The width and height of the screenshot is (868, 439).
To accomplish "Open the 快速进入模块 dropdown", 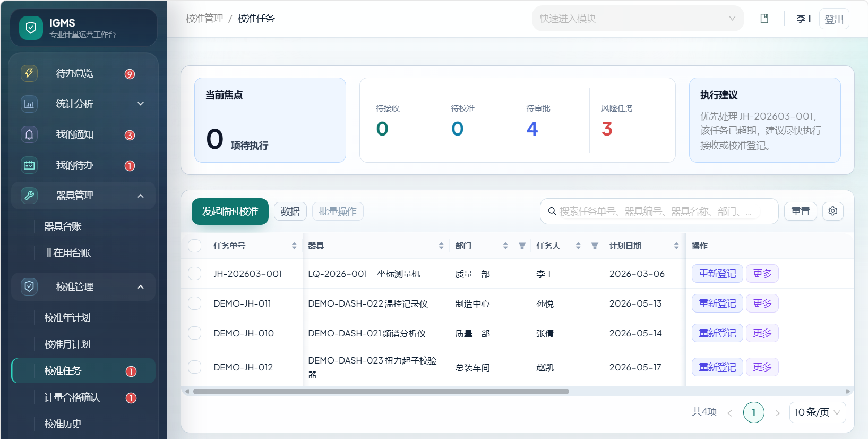I will tap(638, 19).
